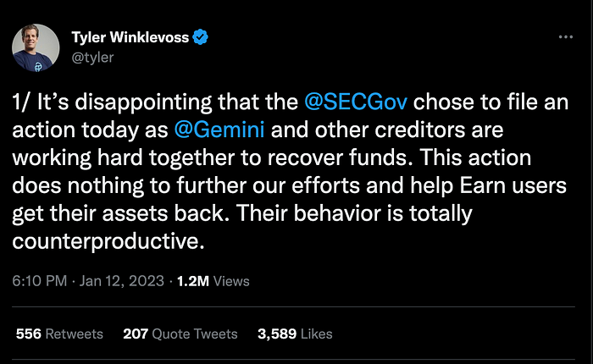Click the tweet text starting 'It's disappointing'

[291, 171]
